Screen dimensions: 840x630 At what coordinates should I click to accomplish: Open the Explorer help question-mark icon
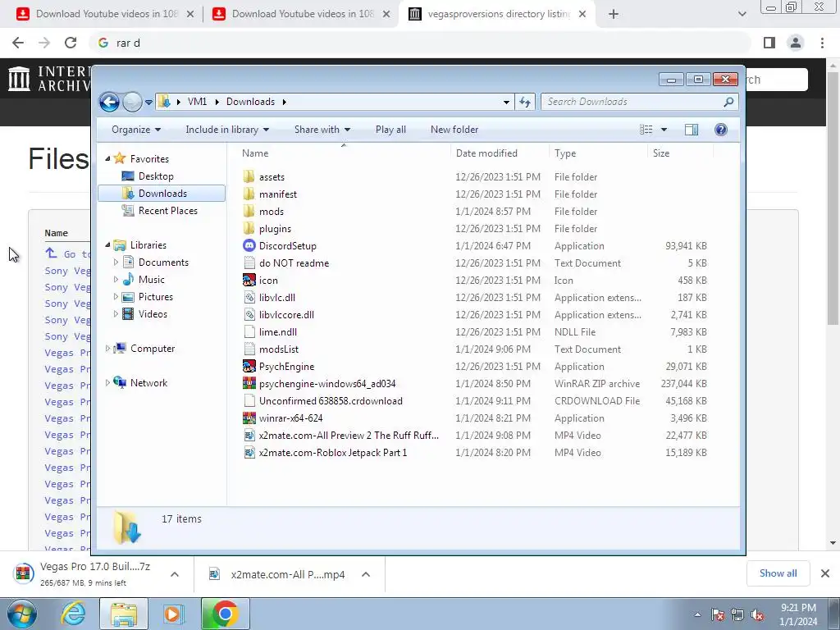click(720, 130)
